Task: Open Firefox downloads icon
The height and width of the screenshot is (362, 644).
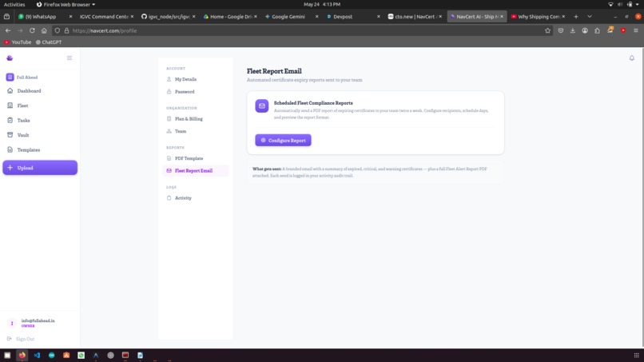Action: tap(573, 30)
